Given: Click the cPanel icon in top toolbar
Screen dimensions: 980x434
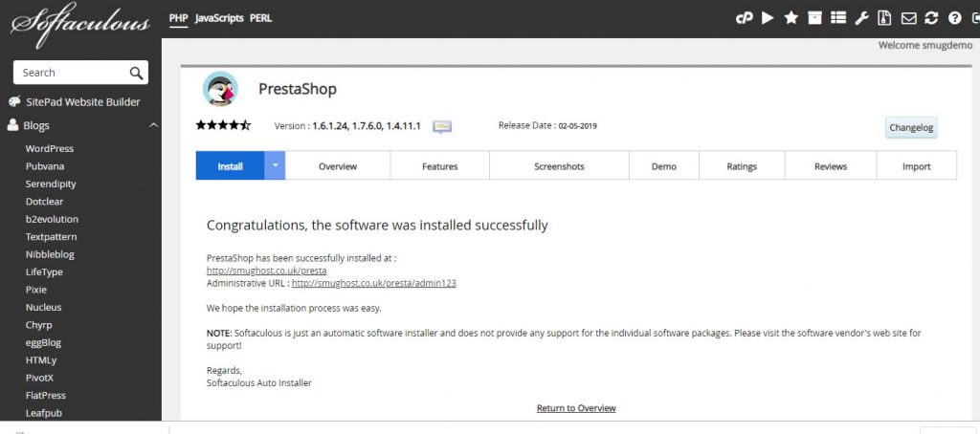Looking at the screenshot, I should 744,18.
